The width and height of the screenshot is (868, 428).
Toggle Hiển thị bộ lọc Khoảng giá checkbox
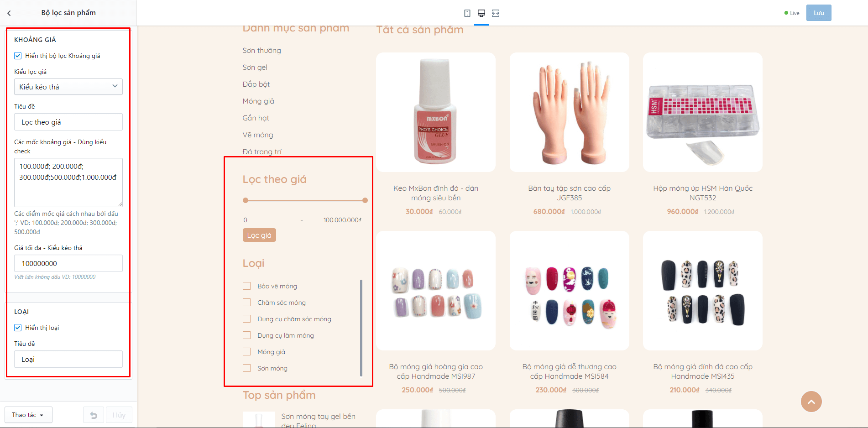pos(18,56)
